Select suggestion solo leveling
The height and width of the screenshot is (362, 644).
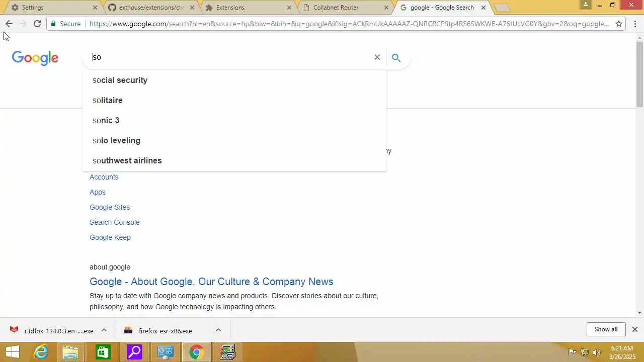pyautogui.click(x=234, y=141)
